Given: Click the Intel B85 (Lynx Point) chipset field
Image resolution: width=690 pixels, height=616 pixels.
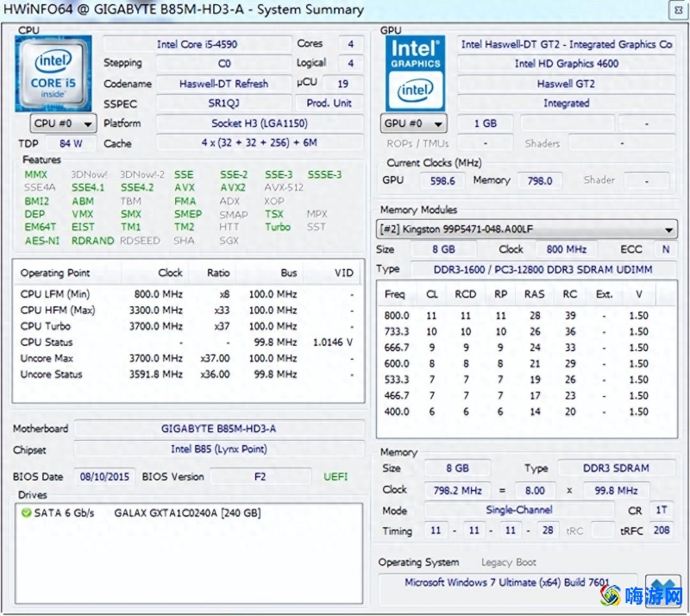Looking at the screenshot, I should pos(219,449).
